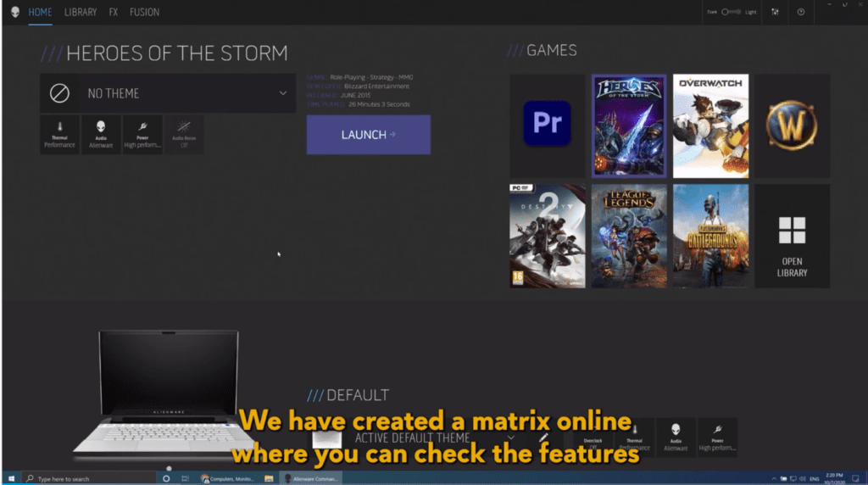Open the Windows Start menu
This screenshot has width=868, height=485.
pos(11,478)
